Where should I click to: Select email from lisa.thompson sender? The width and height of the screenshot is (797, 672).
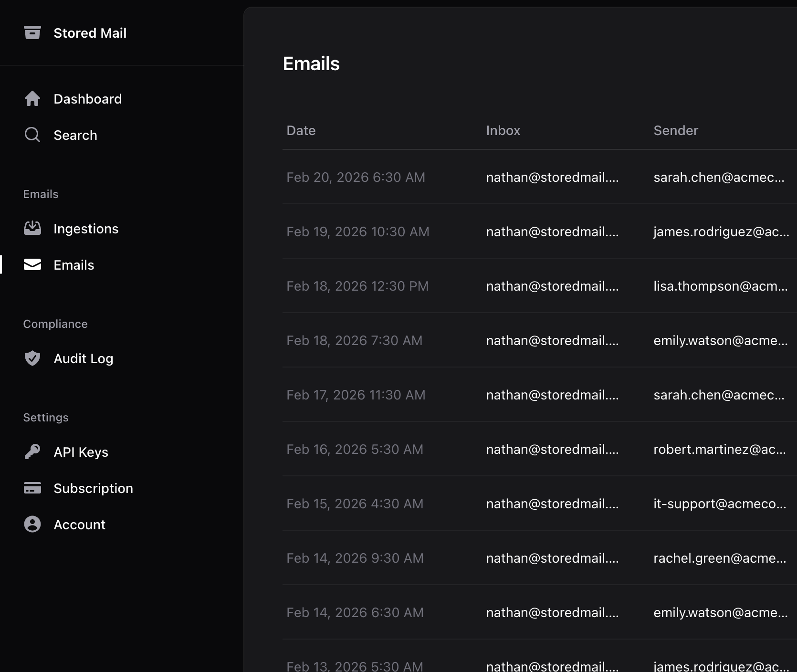tap(720, 286)
